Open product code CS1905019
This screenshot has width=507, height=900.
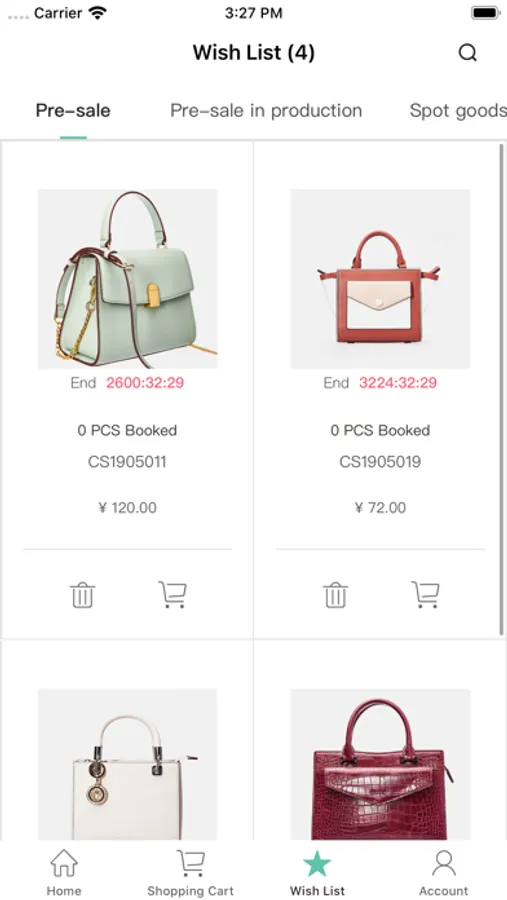380,462
